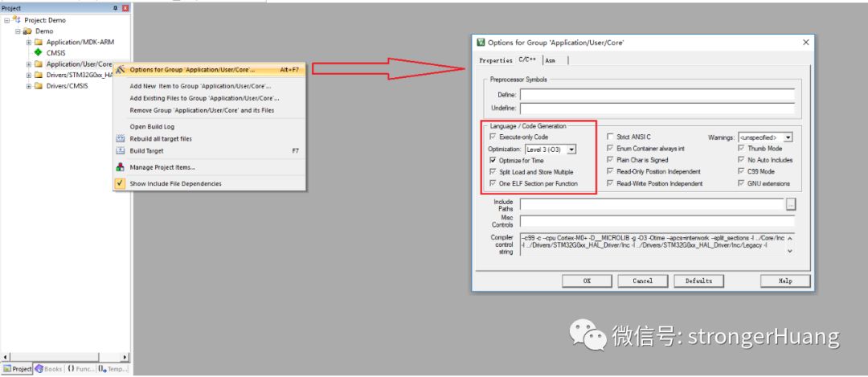
Task: Toggle the Execute-only Code checkbox
Action: [493, 137]
